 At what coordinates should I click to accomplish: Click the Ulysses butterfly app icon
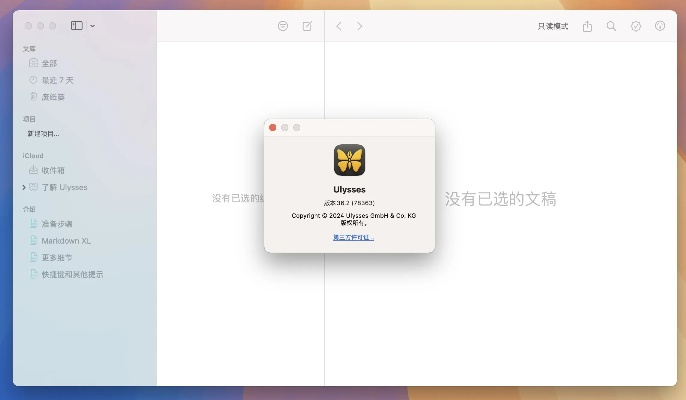point(350,160)
